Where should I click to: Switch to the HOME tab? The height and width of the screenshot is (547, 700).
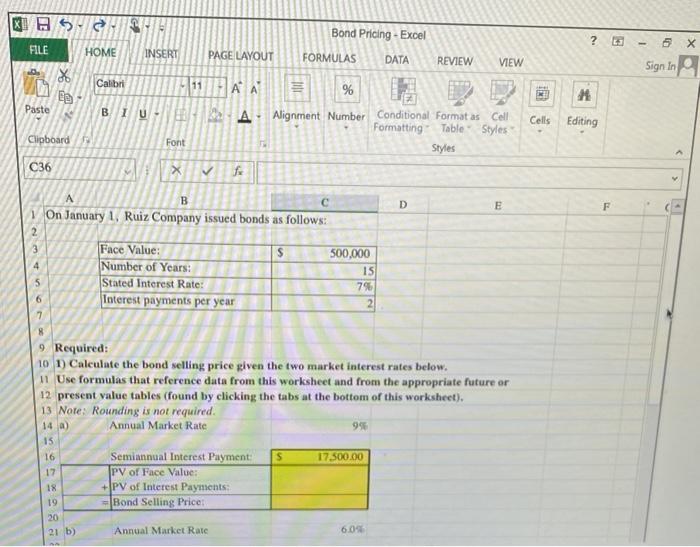click(x=101, y=52)
